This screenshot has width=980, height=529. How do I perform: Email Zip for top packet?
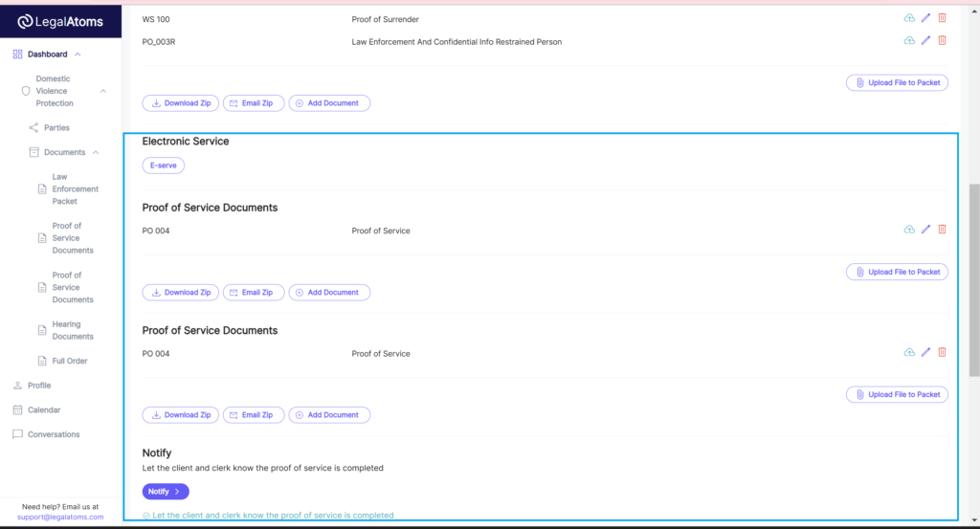click(253, 103)
